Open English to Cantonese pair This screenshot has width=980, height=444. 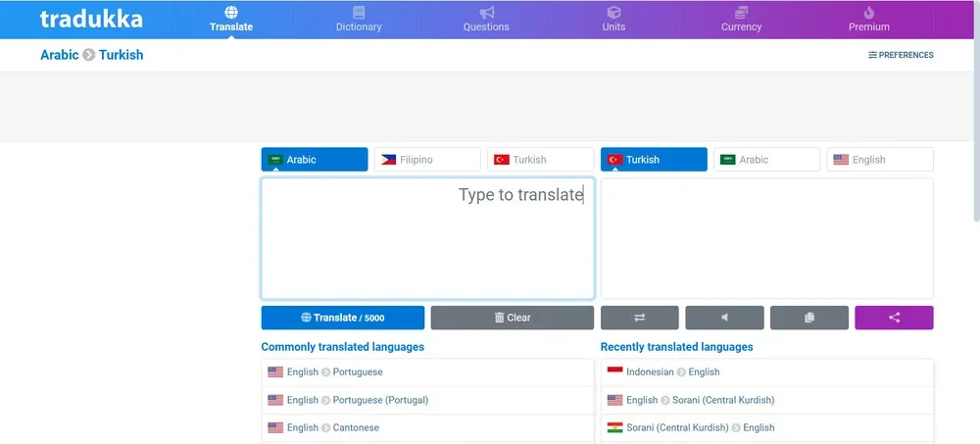pyautogui.click(x=427, y=427)
